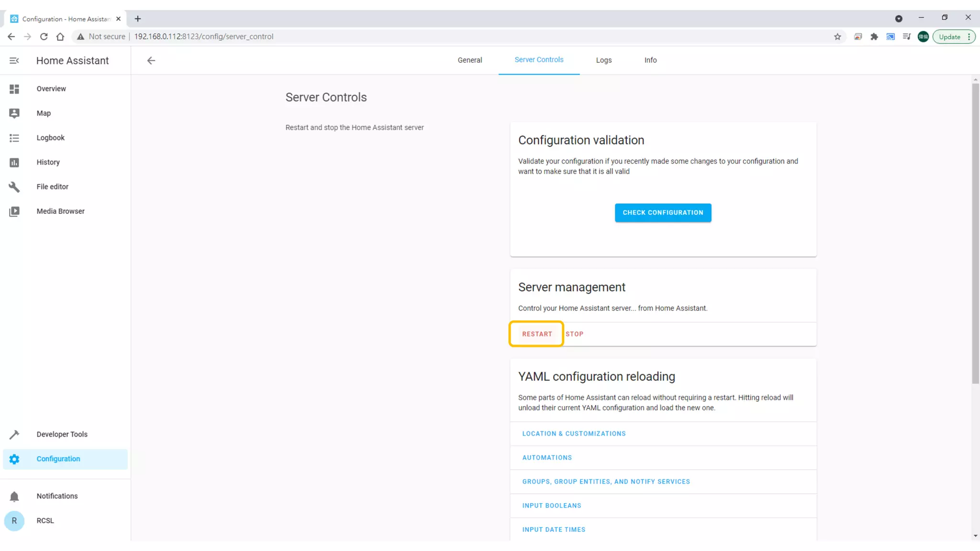The width and height of the screenshot is (980, 551).
Task: Open the History chart icon
Action: 14,163
